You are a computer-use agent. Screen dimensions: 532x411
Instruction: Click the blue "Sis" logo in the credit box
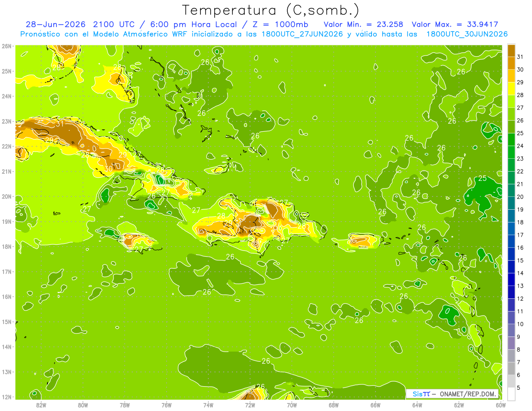pyautogui.click(x=417, y=394)
